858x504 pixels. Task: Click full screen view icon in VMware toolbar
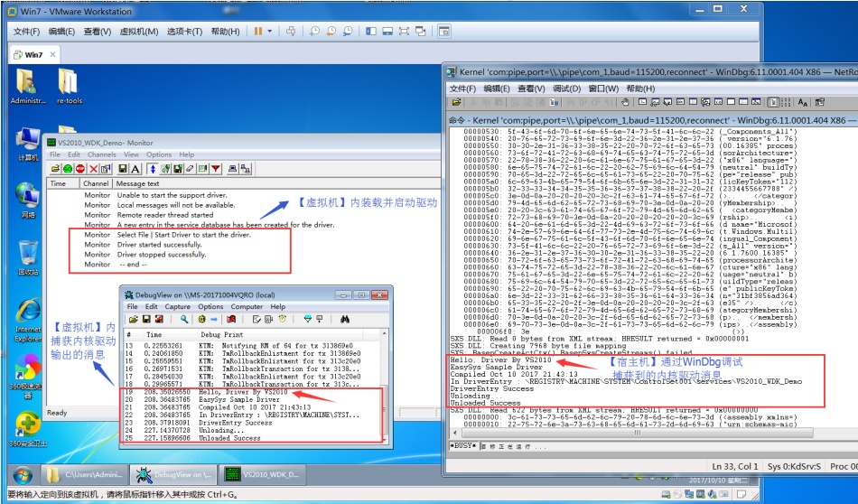tap(404, 32)
